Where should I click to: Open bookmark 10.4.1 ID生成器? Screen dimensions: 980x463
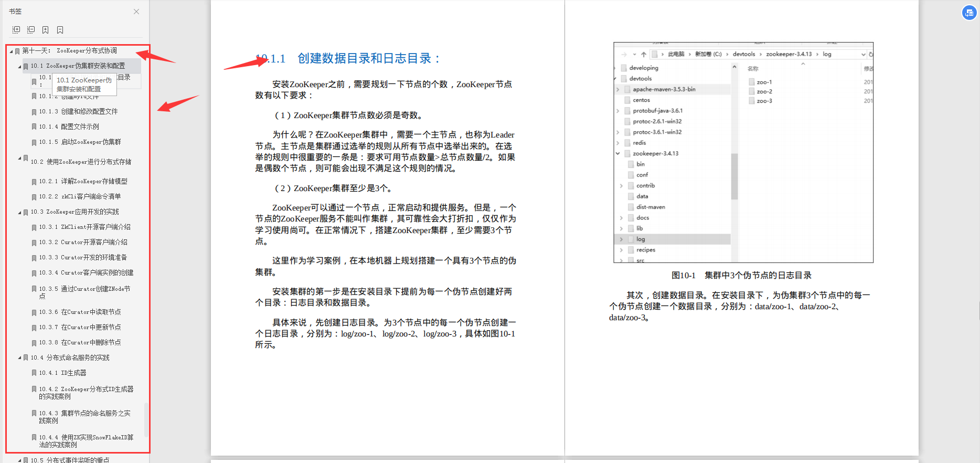pyautogui.click(x=62, y=373)
